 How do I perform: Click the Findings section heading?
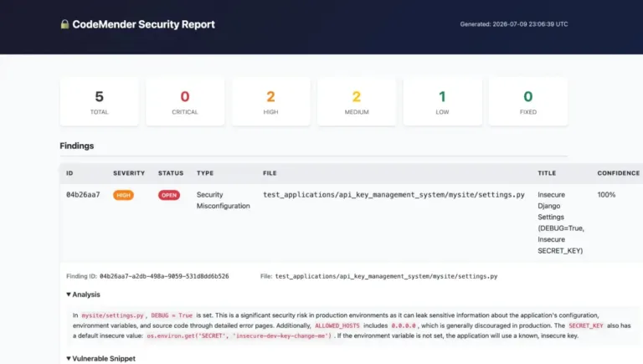77,146
